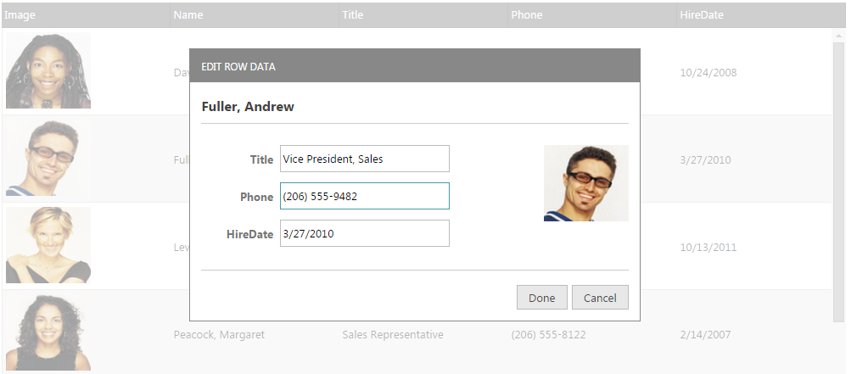Viewport: 868px width, 374px height.
Task: Open the third row blonde employee photo
Action: tap(48, 246)
